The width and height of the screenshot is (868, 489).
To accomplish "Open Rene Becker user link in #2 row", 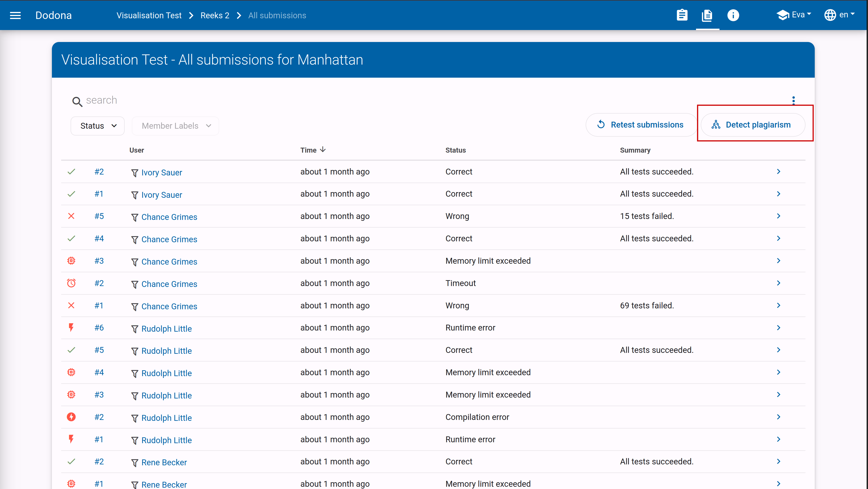I will (x=164, y=462).
